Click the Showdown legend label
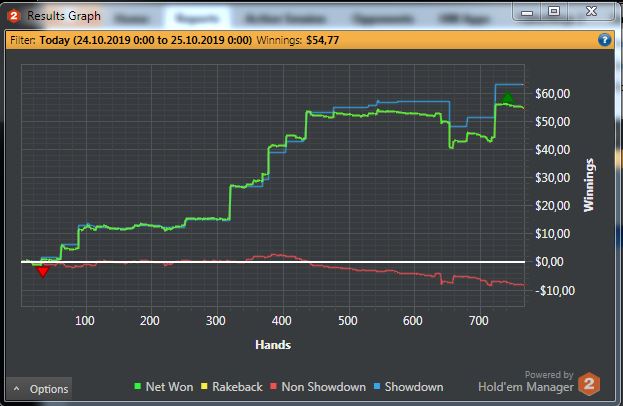The height and width of the screenshot is (406, 623). (x=414, y=387)
